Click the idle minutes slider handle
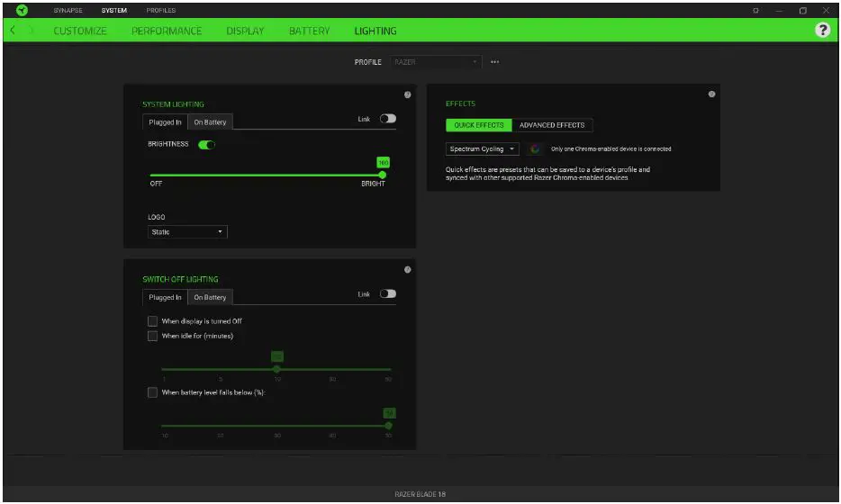Image resolution: width=841 pixels, height=504 pixels. (276, 369)
